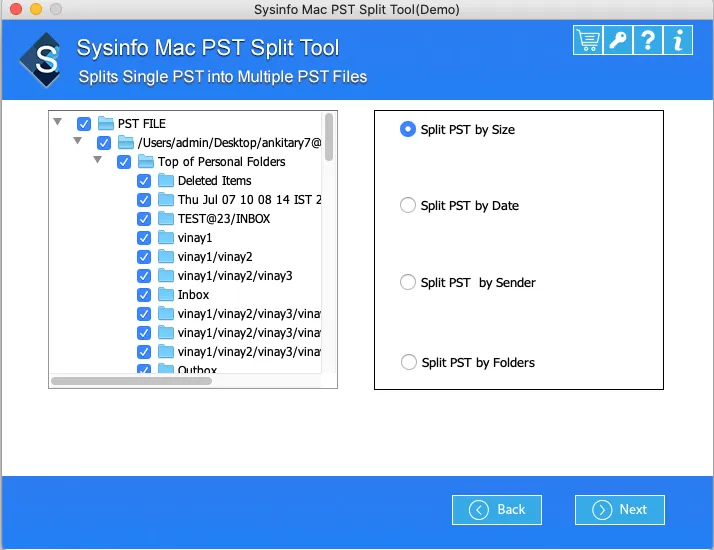
Task: Uncheck the Thu Jul 07 folder checkbox
Action: [x=144, y=200]
